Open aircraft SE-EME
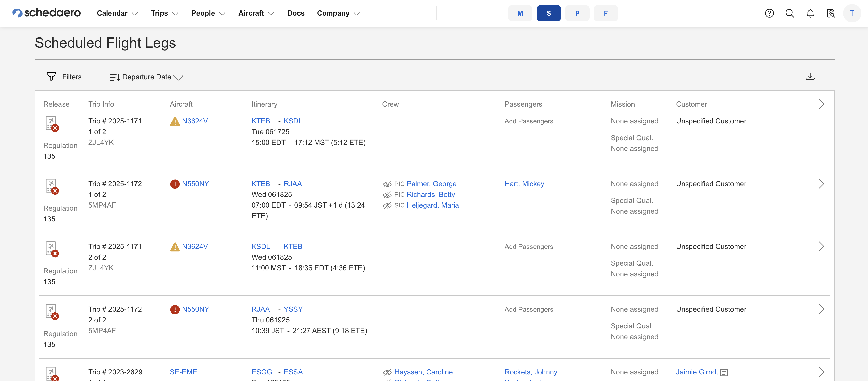The height and width of the screenshot is (381, 868). 183,372
